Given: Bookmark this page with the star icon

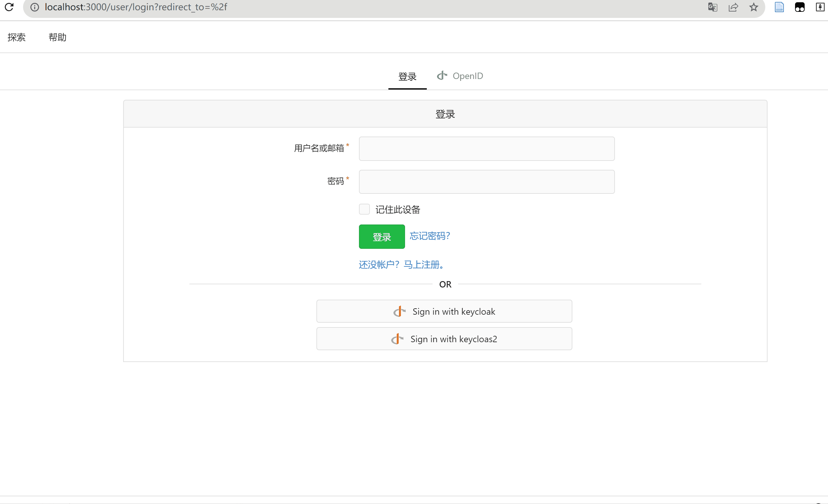Looking at the screenshot, I should click(x=753, y=7).
